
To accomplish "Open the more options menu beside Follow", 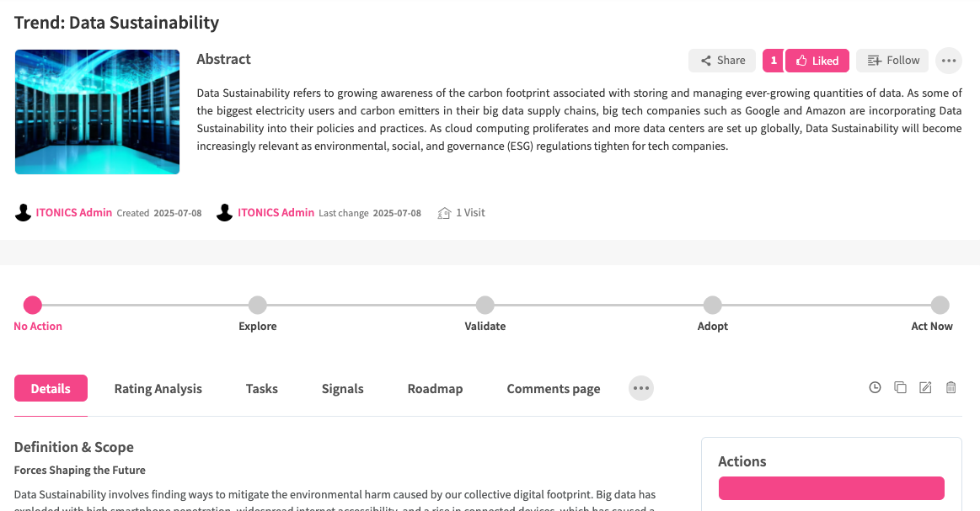I will [949, 61].
